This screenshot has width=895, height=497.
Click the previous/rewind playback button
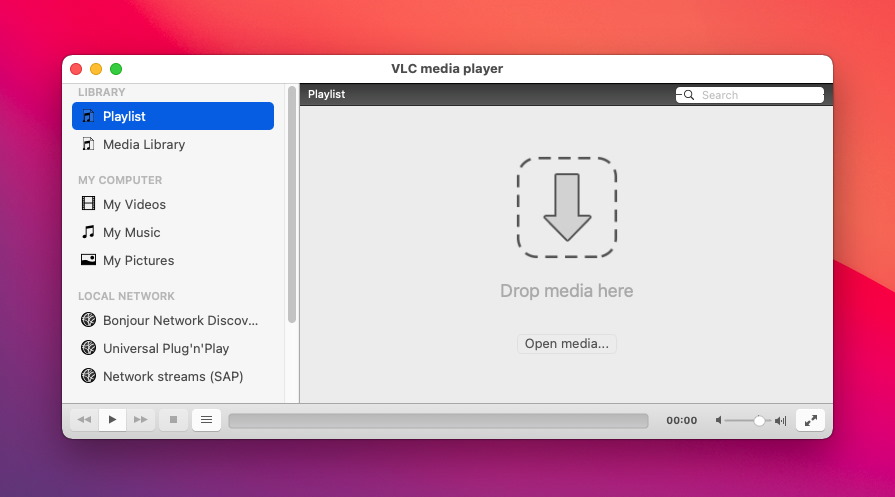[x=84, y=420]
